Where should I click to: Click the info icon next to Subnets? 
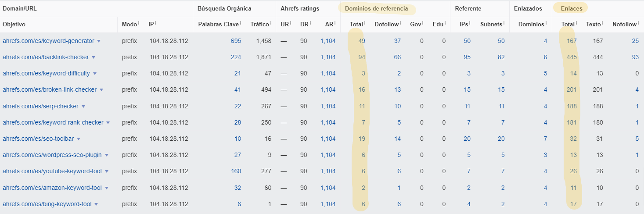tap(504, 23)
